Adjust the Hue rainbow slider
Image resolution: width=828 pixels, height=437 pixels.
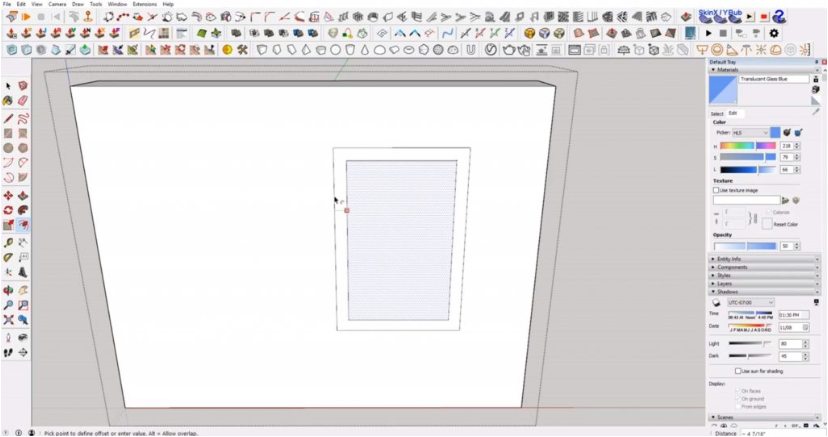click(748, 146)
